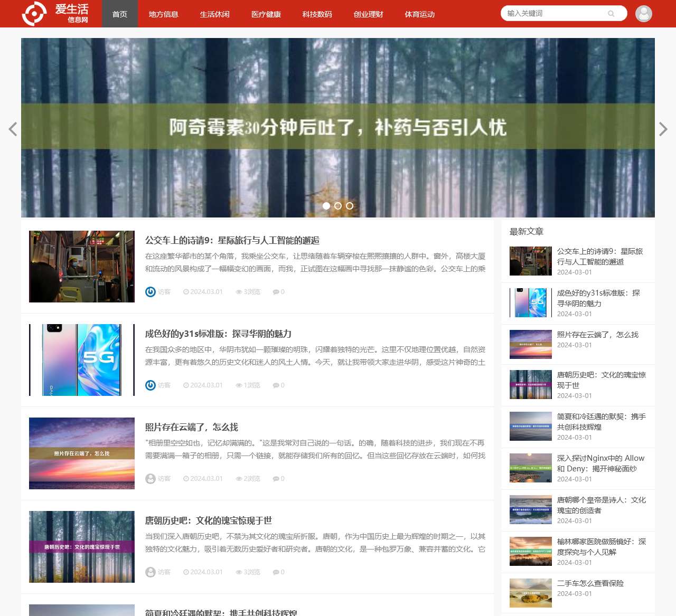Open the 创业理财 navigation menu
The height and width of the screenshot is (616, 676).
click(x=369, y=14)
